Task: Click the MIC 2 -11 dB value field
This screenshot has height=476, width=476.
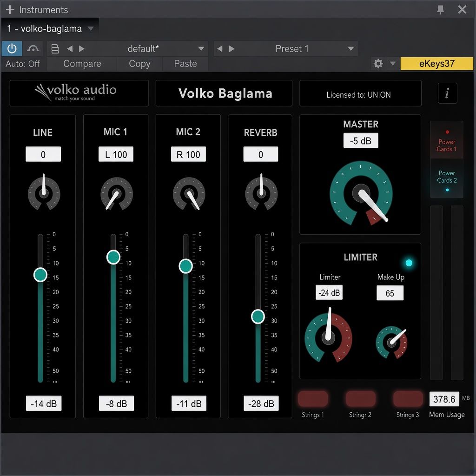Action: click(x=189, y=403)
